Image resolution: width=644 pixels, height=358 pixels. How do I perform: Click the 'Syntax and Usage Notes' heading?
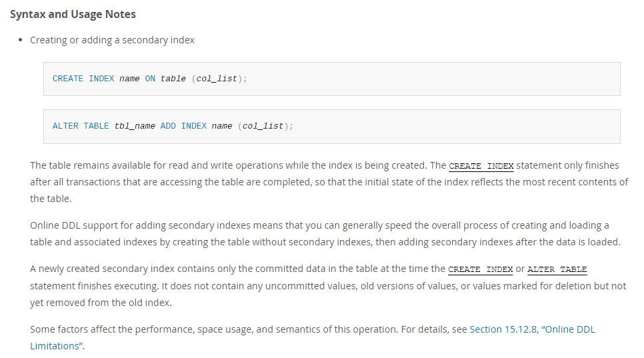[x=73, y=14]
